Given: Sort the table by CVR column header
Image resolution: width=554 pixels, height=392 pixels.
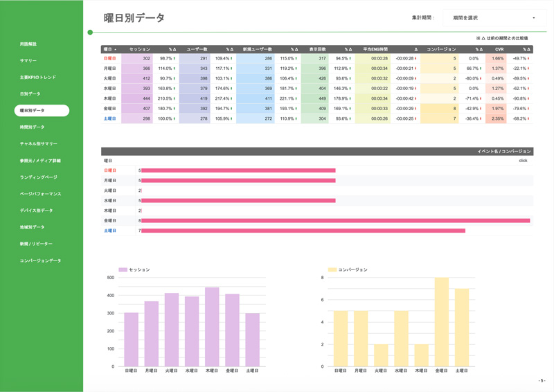Looking at the screenshot, I should tap(499, 50).
